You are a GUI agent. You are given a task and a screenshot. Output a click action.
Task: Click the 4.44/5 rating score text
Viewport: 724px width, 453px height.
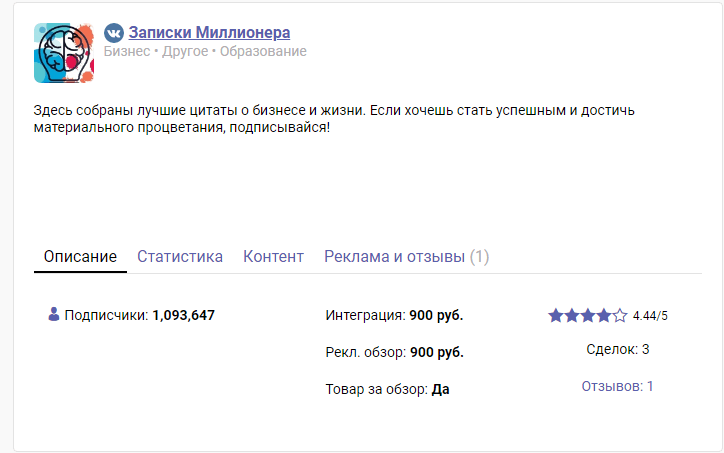pos(650,316)
